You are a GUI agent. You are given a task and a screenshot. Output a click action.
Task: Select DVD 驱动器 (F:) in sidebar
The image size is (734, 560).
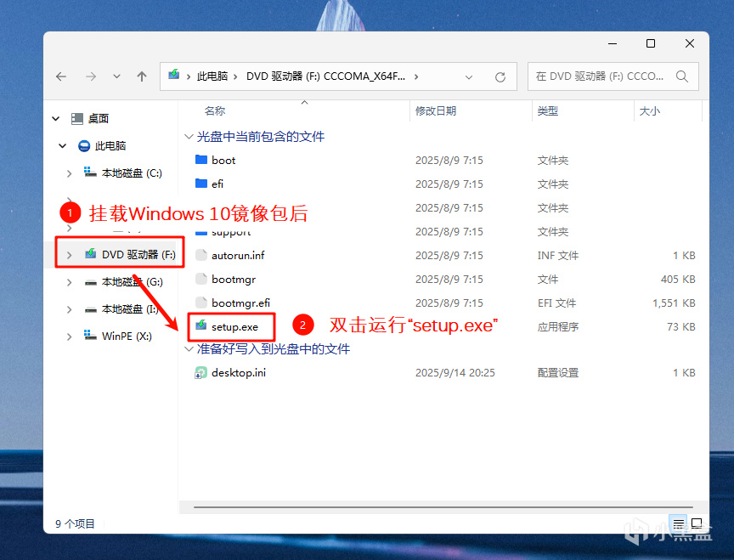138,254
